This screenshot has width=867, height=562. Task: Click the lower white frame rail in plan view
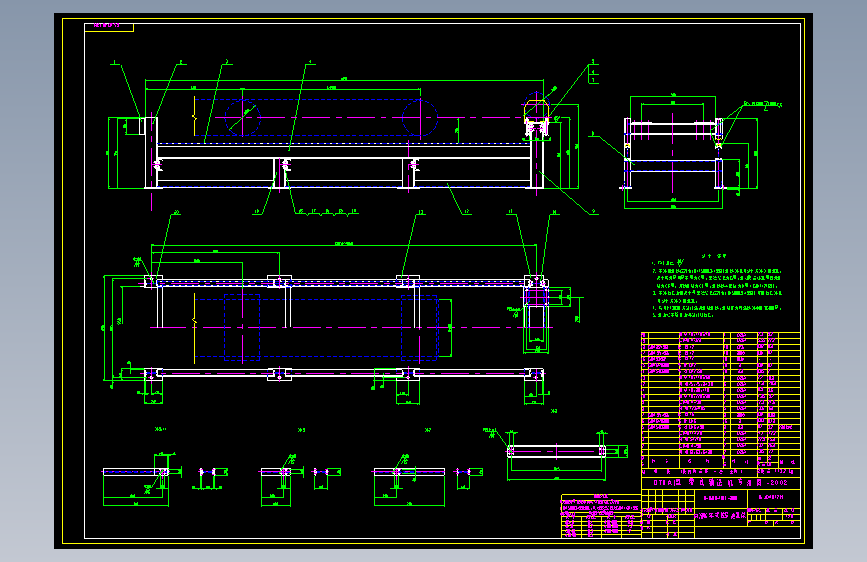pyautogui.click(x=344, y=373)
